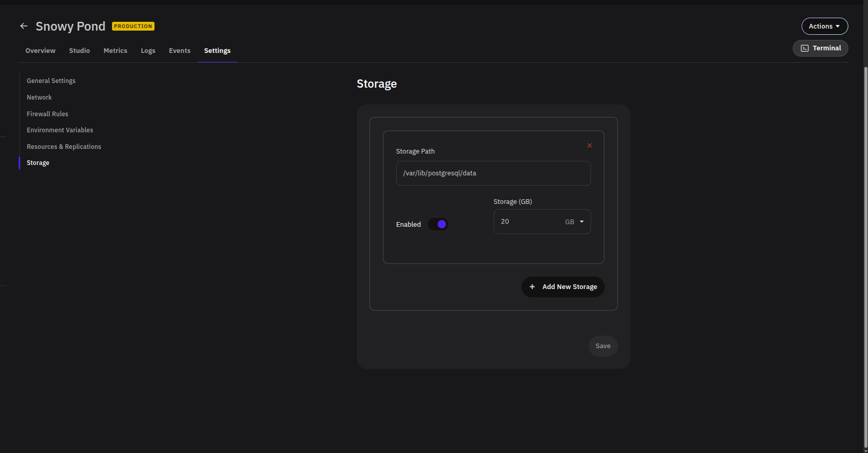Open the Actions dropdown menu
This screenshot has height=453, width=868.
(824, 26)
